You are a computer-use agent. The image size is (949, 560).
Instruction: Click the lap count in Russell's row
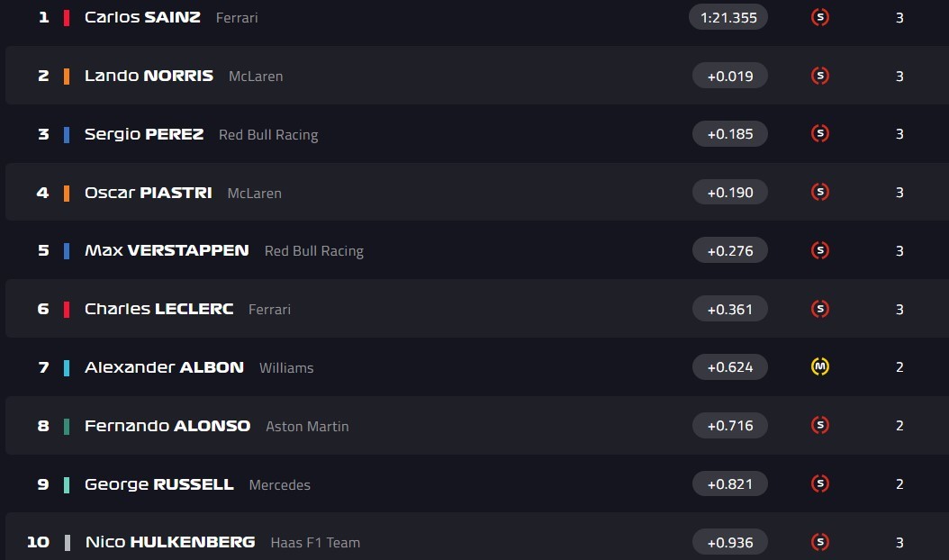899,483
